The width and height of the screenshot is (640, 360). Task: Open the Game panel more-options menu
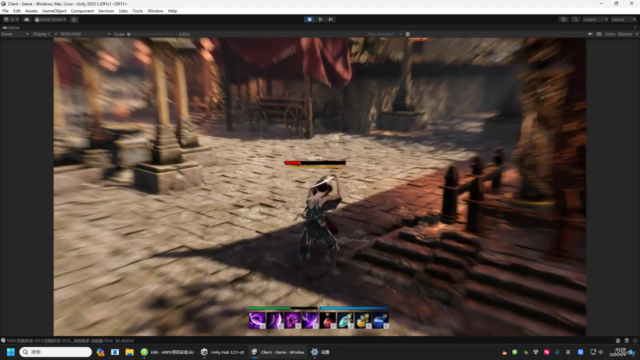636,27
